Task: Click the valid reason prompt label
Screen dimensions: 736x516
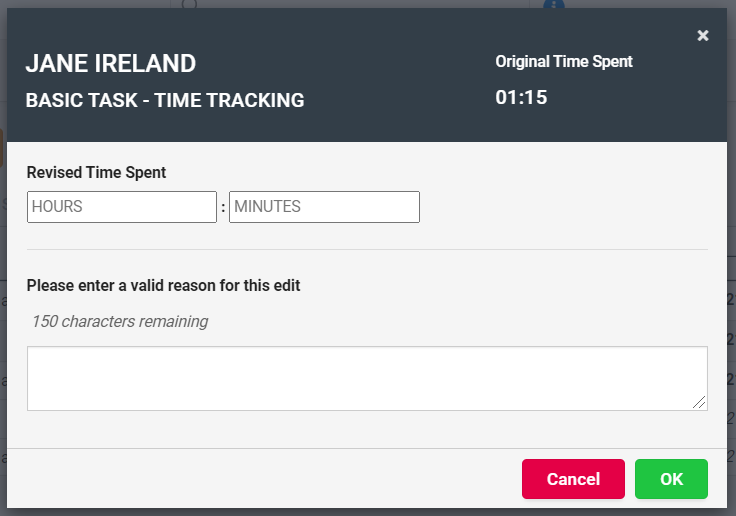Action: 163,285
